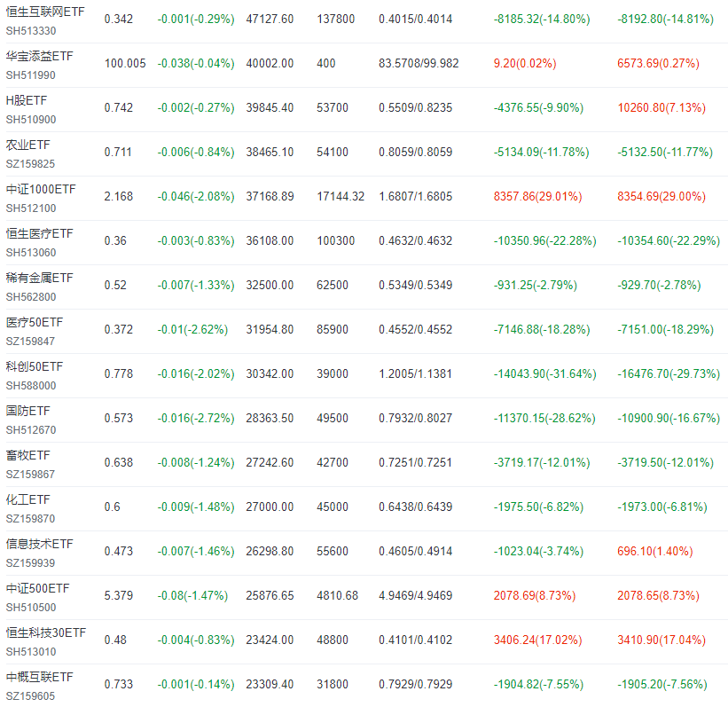Screen dimensions: 728x707
Task: Select code SZ159847
Action: [30, 342]
